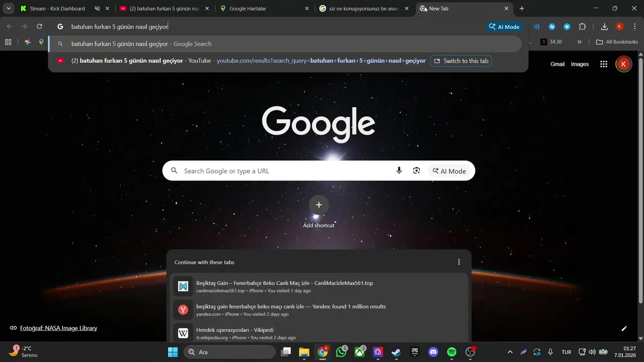The width and height of the screenshot is (644, 362).
Task: Open the blue sound-wave extension icon
Action: pos(537,27)
